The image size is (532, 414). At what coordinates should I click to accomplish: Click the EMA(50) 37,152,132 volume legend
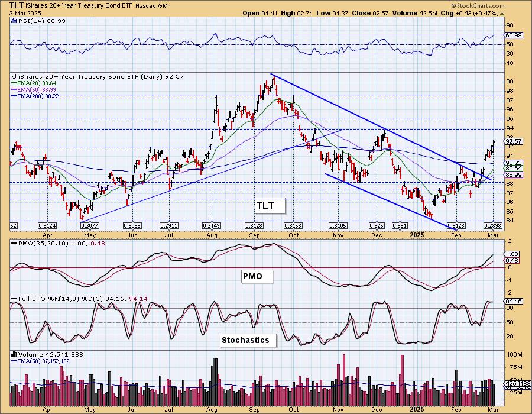tap(43, 361)
